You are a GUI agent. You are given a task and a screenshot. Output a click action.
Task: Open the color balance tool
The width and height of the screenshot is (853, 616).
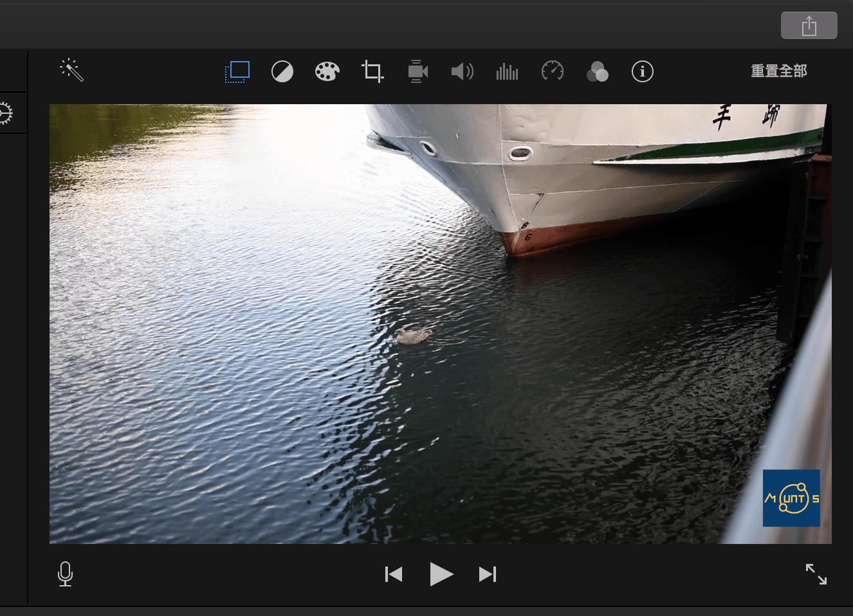click(282, 71)
